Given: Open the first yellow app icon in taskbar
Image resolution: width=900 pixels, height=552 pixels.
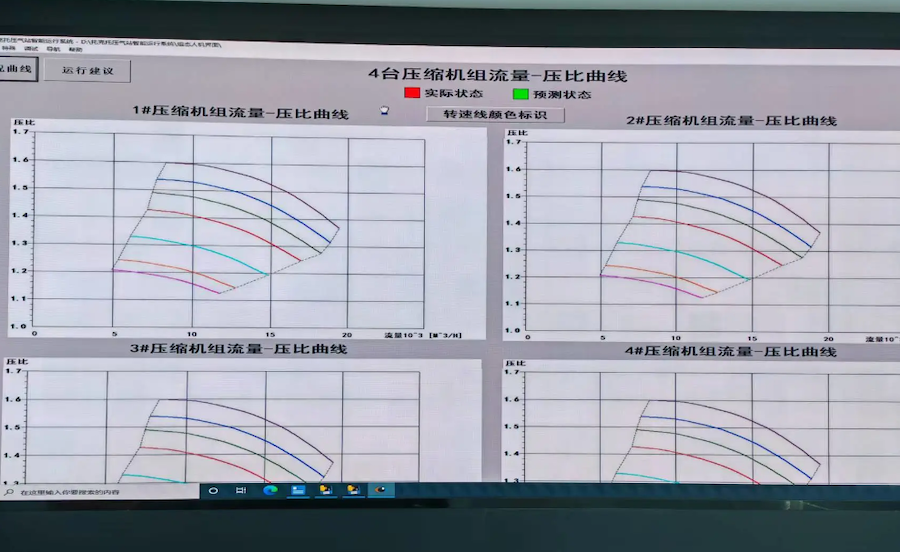Looking at the screenshot, I should pyautogui.click(x=325, y=491).
